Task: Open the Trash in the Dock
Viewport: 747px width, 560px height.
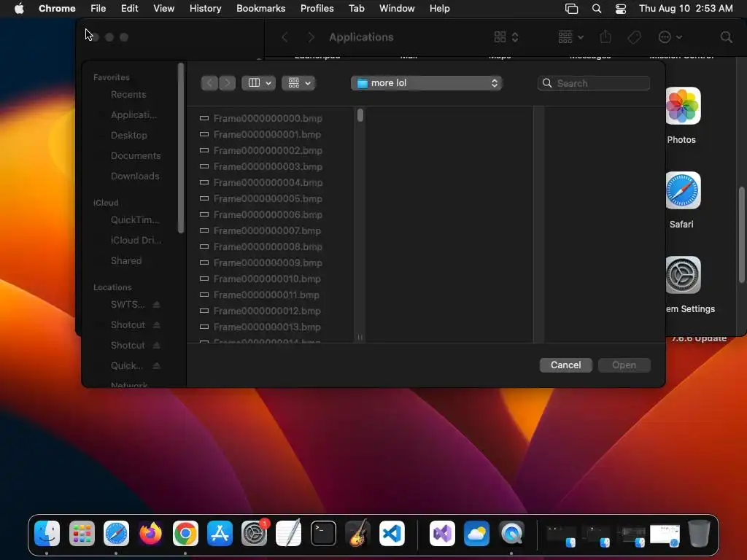Action: (x=699, y=533)
